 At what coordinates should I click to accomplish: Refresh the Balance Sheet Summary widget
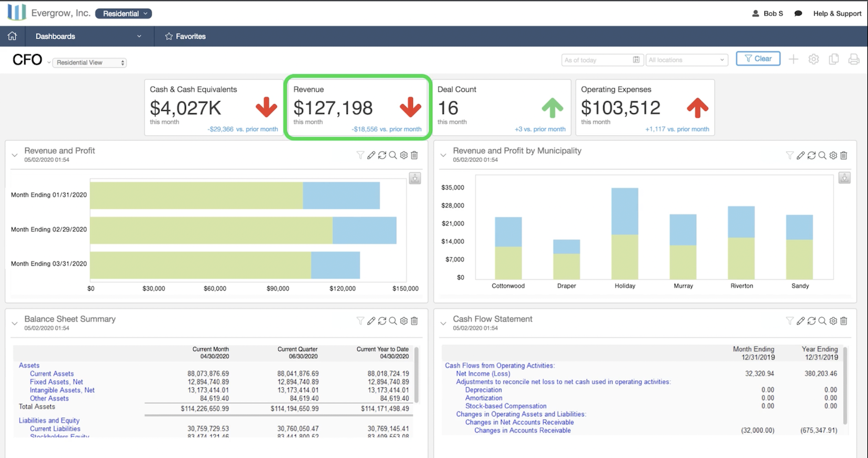[382, 320]
